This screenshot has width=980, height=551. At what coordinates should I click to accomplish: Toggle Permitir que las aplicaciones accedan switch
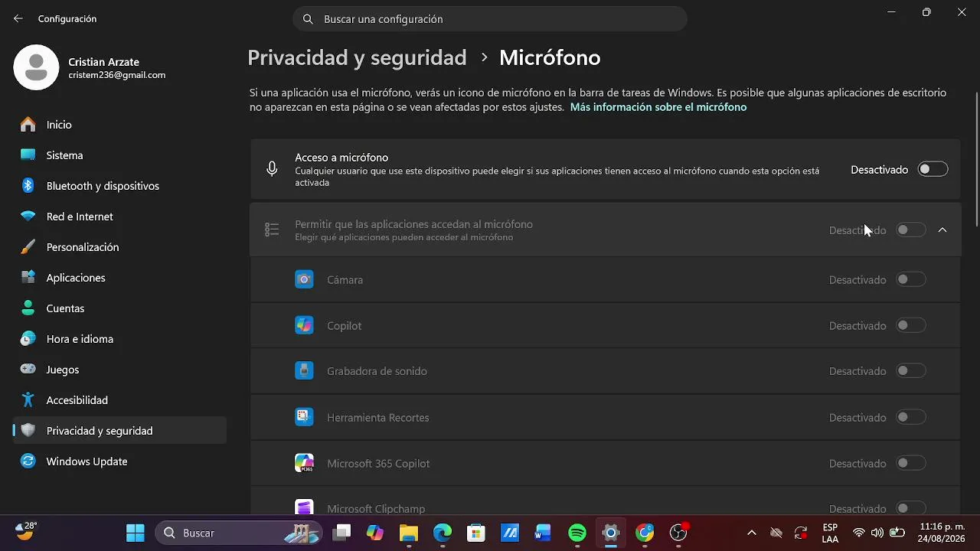(x=911, y=230)
